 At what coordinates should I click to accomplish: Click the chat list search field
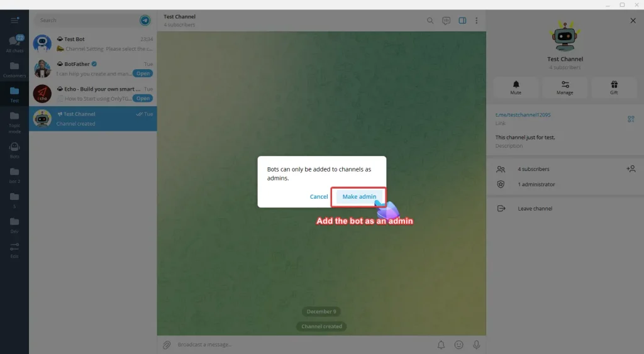(x=87, y=21)
